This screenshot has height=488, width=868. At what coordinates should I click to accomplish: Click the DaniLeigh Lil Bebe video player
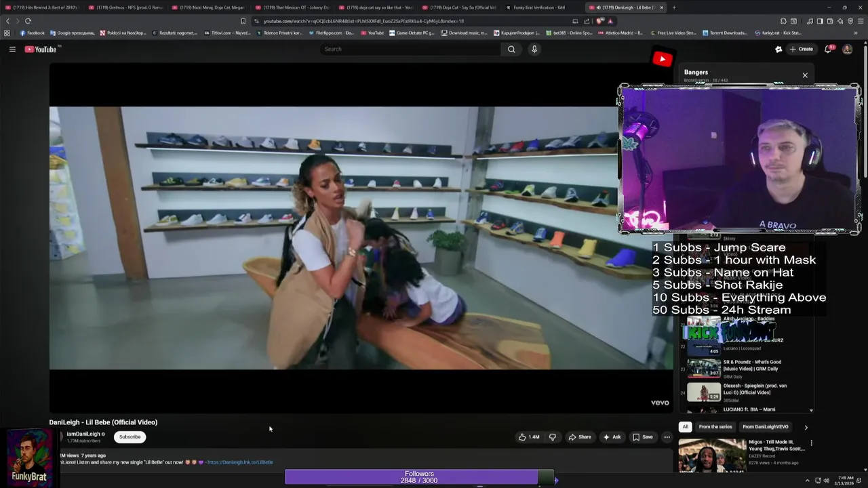361,237
